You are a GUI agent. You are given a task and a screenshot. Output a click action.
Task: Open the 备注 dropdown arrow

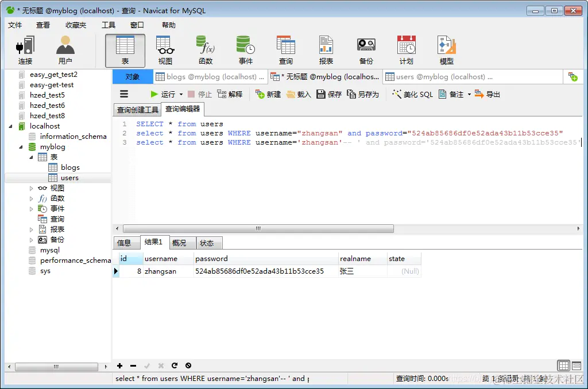click(469, 95)
